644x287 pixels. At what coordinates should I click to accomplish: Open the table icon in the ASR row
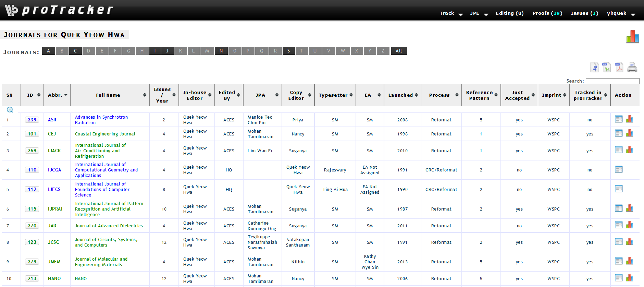(x=619, y=119)
